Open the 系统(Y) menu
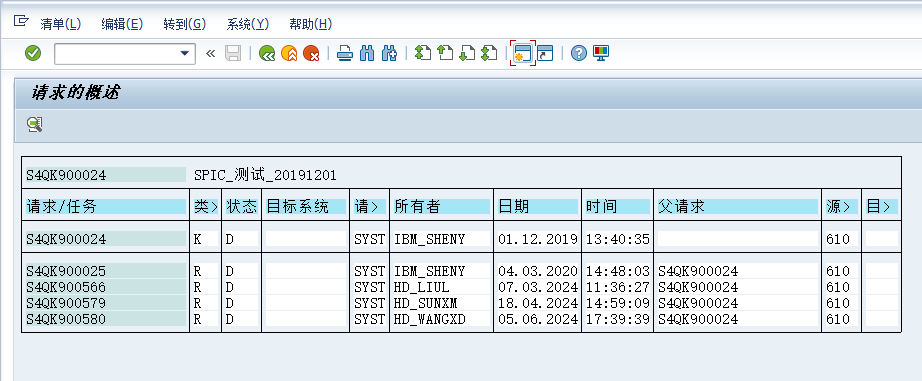 (248, 24)
